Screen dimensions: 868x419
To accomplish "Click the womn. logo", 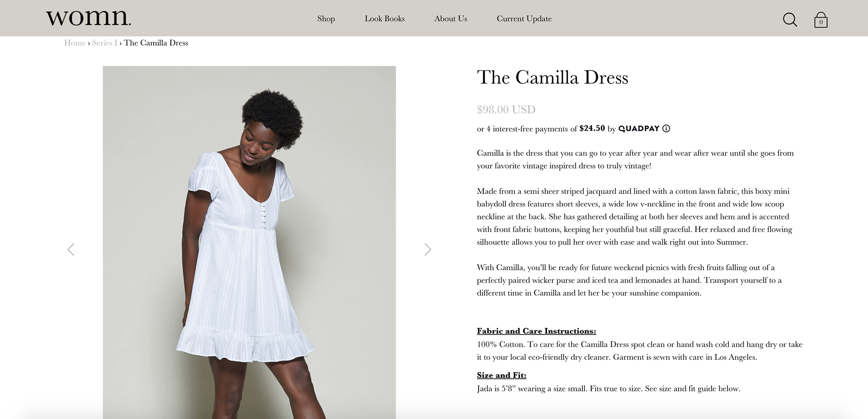I will click(x=89, y=18).
